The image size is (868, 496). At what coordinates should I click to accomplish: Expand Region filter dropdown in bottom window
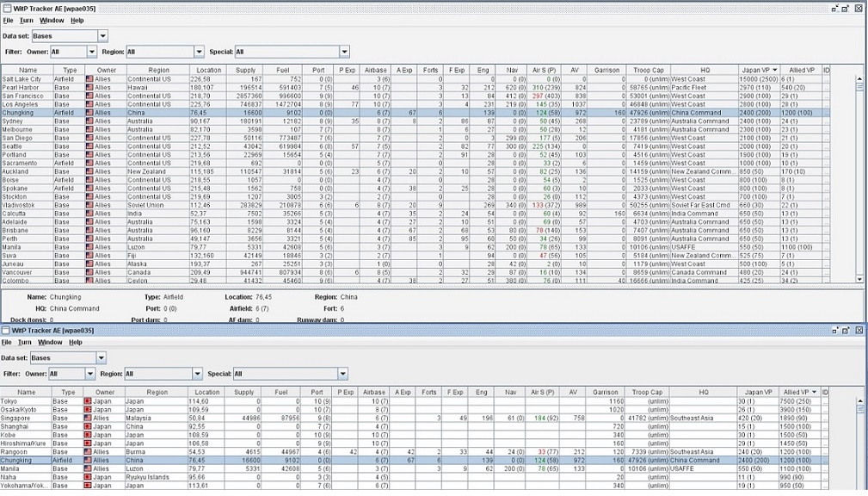(x=198, y=374)
